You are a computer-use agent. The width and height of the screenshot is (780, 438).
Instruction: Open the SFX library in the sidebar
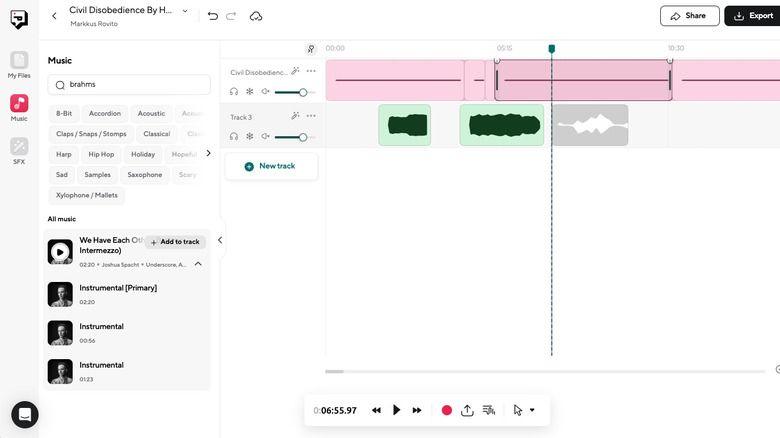point(19,150)
